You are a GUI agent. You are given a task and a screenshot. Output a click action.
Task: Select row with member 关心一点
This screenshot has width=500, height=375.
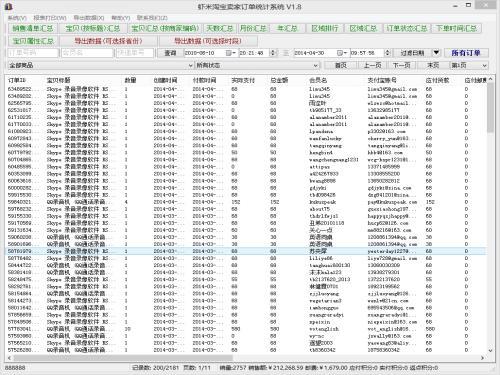click(246, 230)
